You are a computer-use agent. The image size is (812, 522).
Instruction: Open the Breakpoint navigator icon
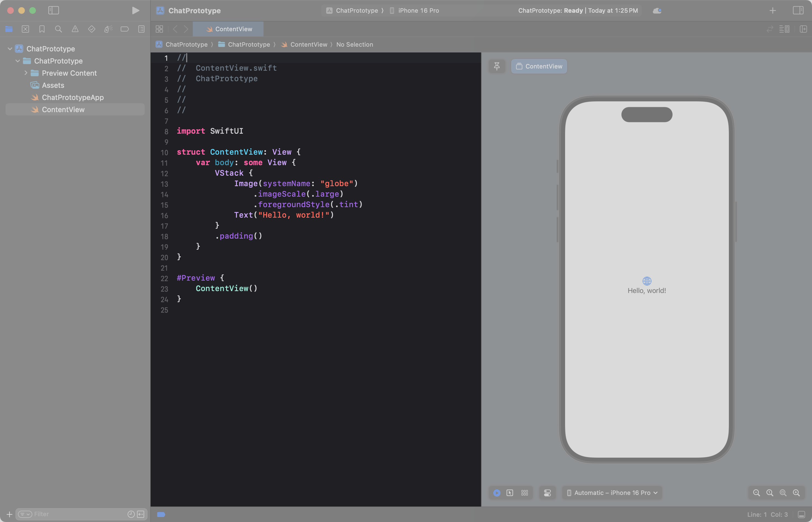tap(125, 29)
